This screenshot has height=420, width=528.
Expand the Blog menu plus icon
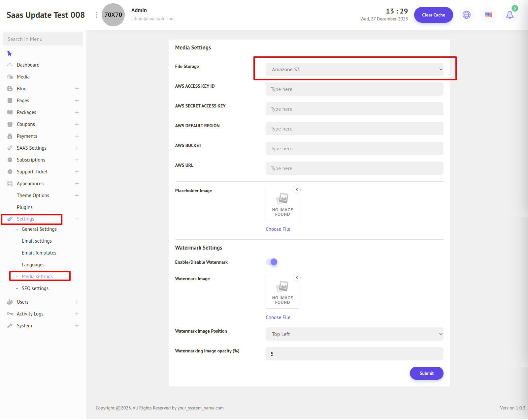click(77, 89)
